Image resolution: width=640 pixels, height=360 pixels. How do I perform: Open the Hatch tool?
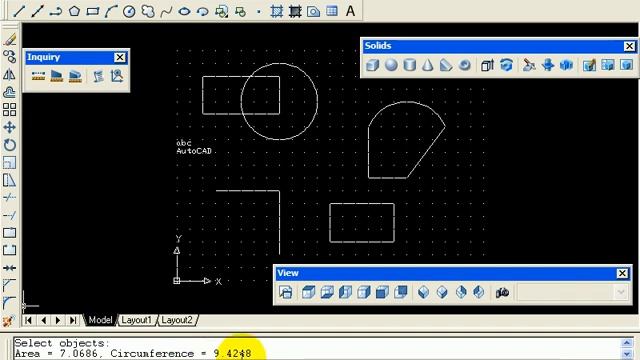277,11
